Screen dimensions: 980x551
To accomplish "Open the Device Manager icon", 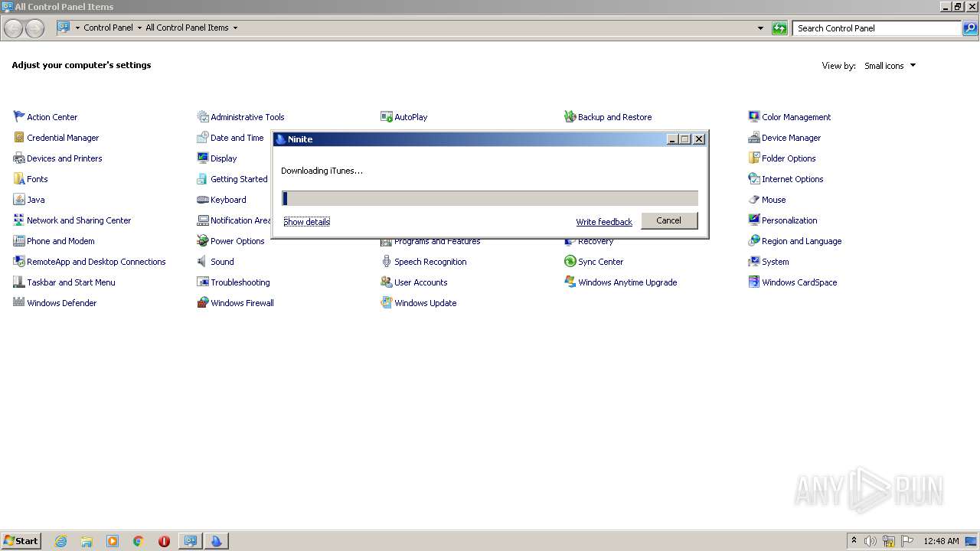I will (754, 137).
